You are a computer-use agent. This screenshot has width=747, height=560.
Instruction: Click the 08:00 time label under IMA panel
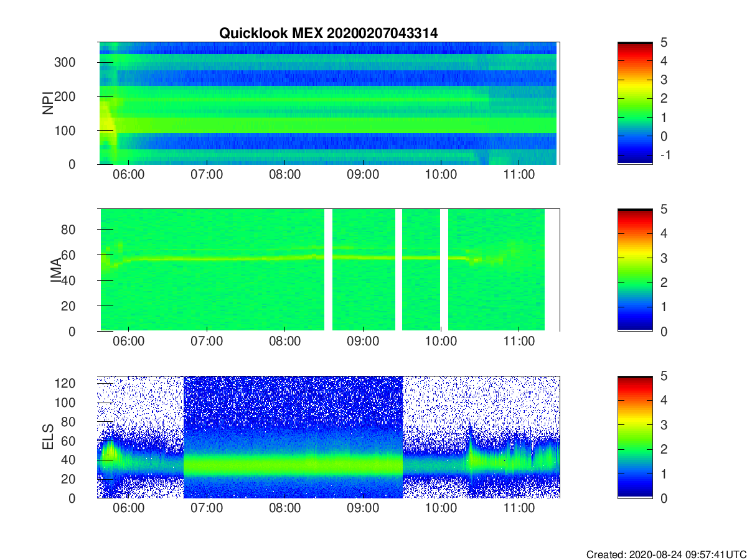point(284,342)
